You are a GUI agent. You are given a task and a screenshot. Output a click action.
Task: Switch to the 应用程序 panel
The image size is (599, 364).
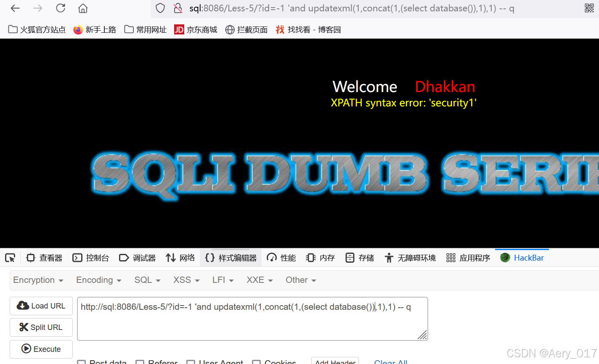pos(468,258)
